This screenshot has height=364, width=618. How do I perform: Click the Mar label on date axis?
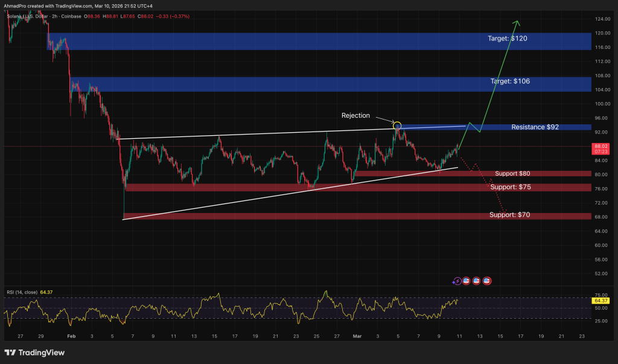(x=358, y=336)
